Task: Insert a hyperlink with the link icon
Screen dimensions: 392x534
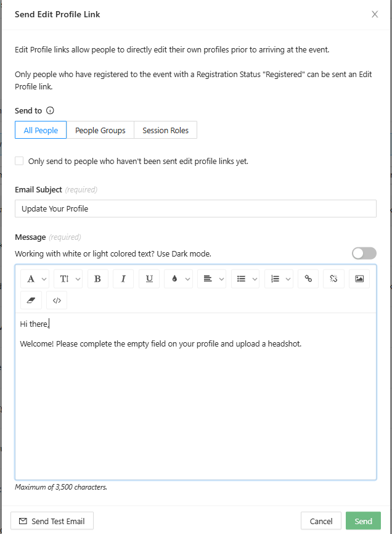Action: [308, 279]
